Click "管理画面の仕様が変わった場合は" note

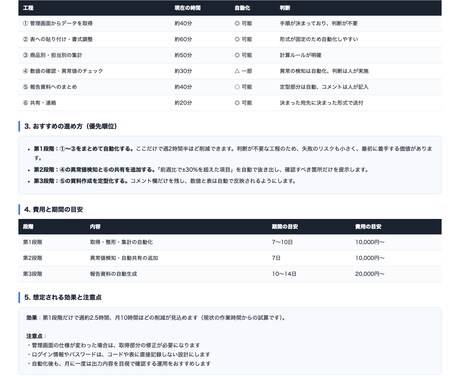click(x=113, y=345)
